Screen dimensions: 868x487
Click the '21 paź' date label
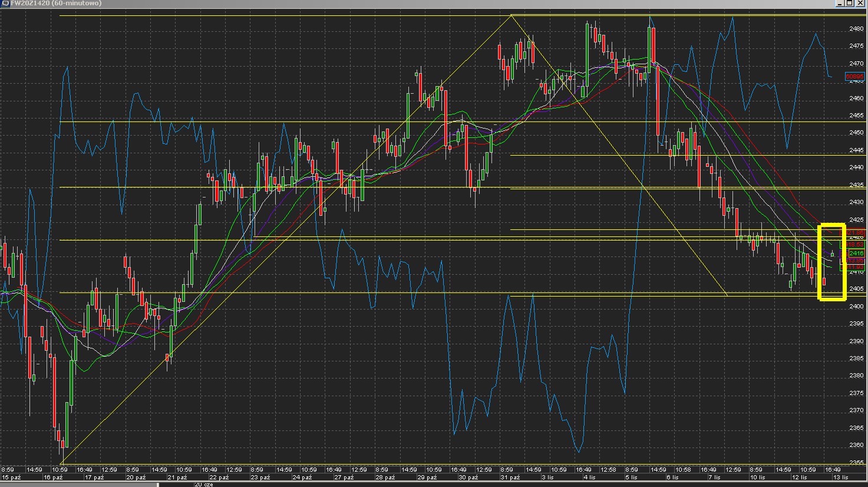click(x=177, y=477)
